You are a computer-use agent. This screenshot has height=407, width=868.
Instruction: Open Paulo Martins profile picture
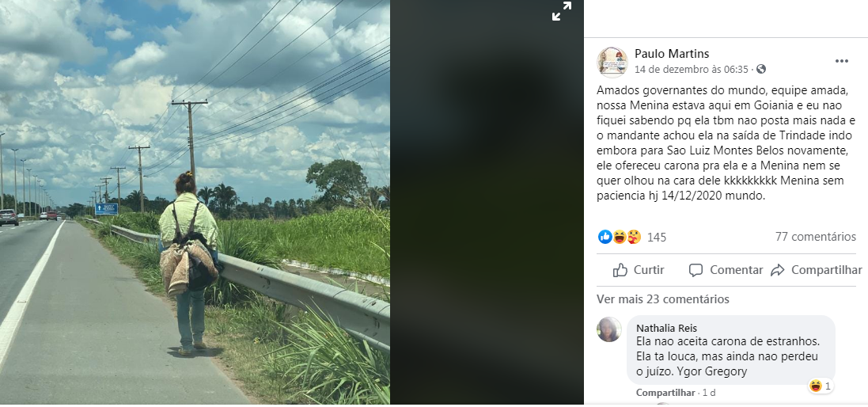[612, 62]
